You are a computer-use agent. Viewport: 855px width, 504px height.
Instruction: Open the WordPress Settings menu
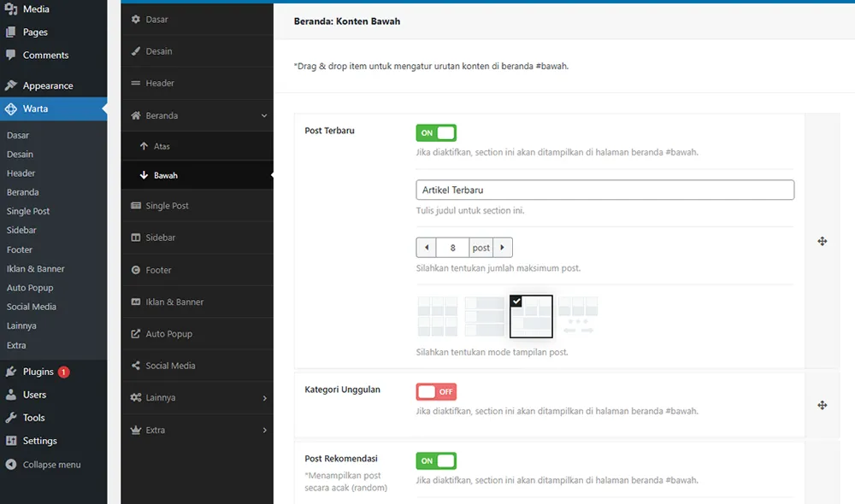(x=38, y=440)
